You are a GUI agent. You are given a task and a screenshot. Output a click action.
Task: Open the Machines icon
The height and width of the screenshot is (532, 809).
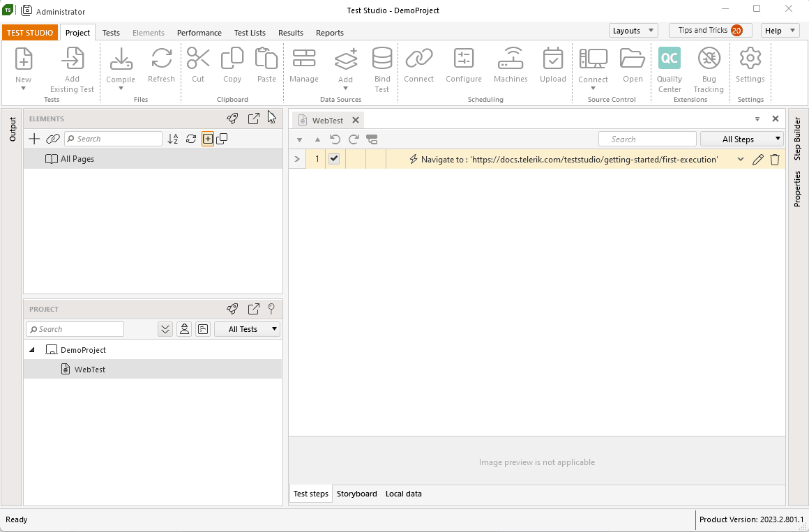pyautogui.click(x=511, y=59)
